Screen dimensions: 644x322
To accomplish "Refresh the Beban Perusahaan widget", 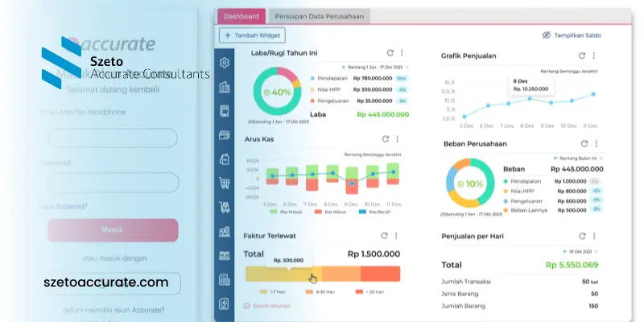I will [584, 143].
